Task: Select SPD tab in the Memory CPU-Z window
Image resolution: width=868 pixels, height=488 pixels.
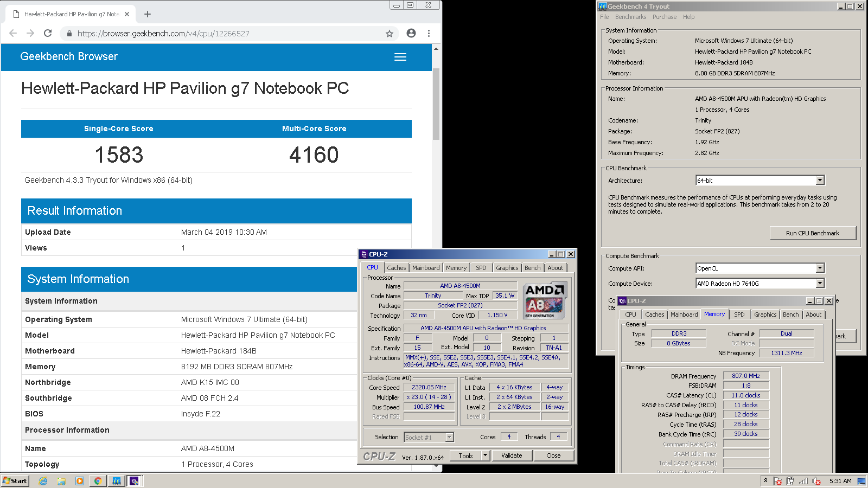Action: point(739,314)
